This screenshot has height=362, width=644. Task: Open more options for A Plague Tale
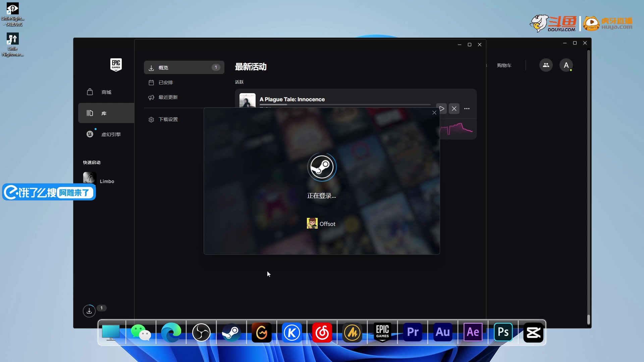[x=467, y=109]
